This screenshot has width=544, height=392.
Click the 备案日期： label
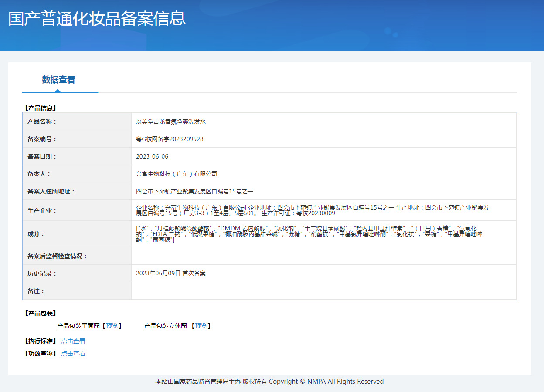(x=42, y=156)
